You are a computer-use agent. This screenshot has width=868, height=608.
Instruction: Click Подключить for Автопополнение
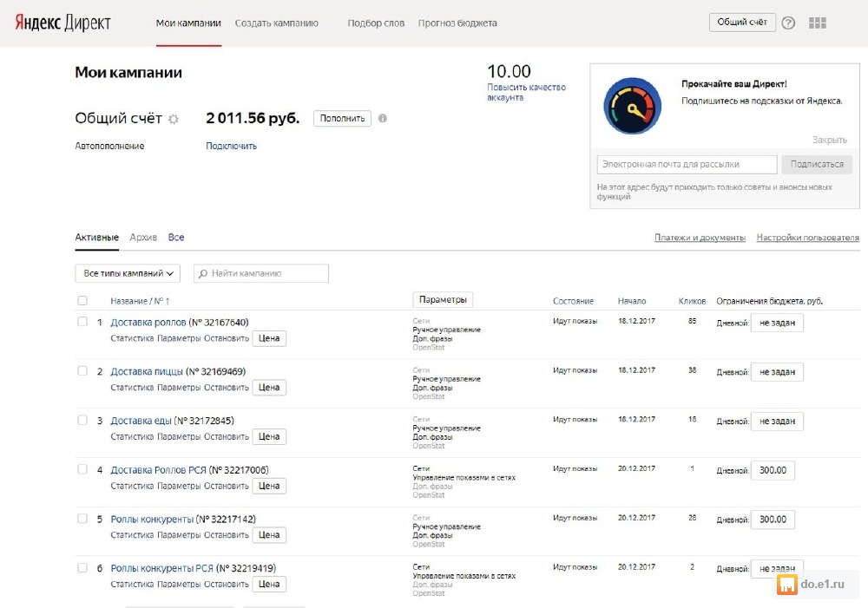(x=232, y=146)
